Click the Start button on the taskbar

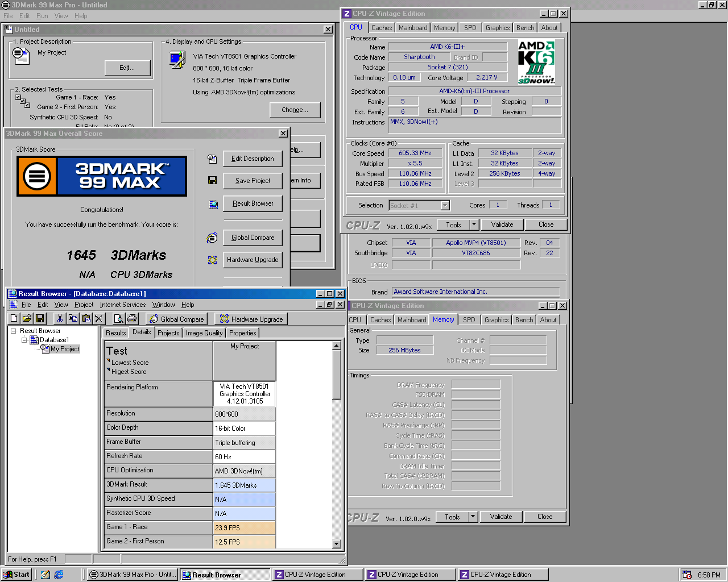[x=16, y=575]
